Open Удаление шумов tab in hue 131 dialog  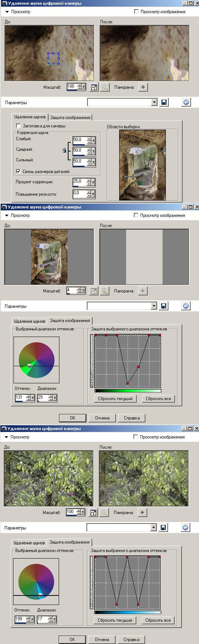point(30,321)
